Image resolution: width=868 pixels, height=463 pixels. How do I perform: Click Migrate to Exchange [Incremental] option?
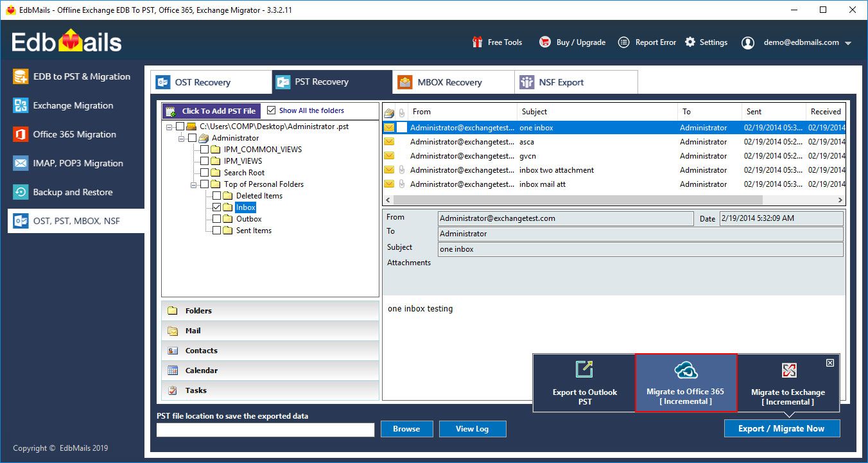coord(788,383)
